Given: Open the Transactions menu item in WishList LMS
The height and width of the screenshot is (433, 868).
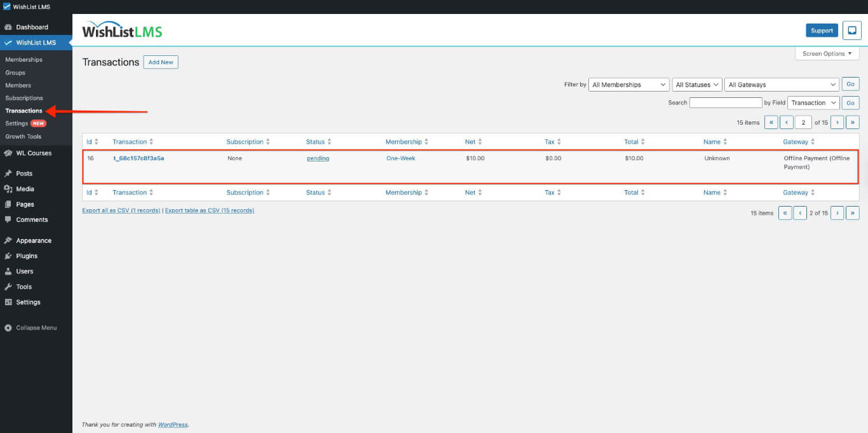Looking at the screenshot, I should tap(24, 110).
